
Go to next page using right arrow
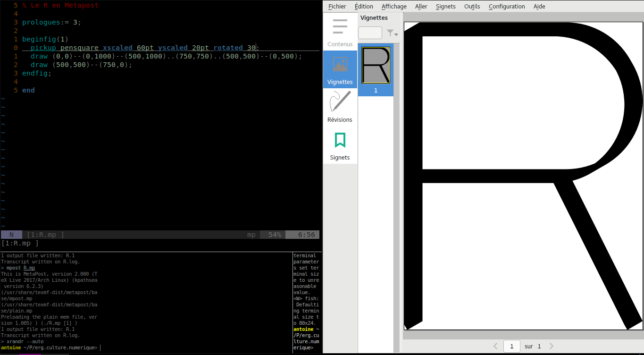tap(551, 346)
